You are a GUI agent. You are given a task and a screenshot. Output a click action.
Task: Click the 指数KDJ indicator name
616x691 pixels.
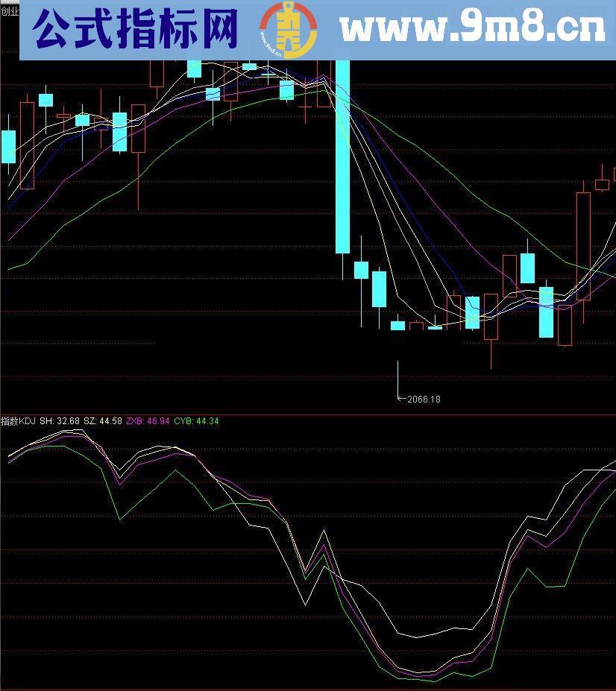tap(18, 421)
